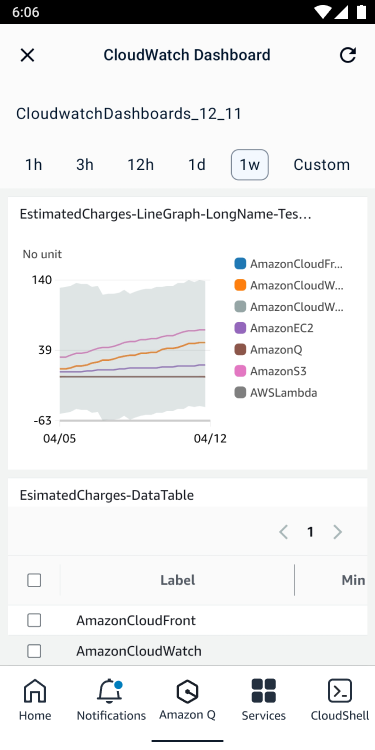
Task: Sort table by the Label column header
Action: click(x=177, y=580)
